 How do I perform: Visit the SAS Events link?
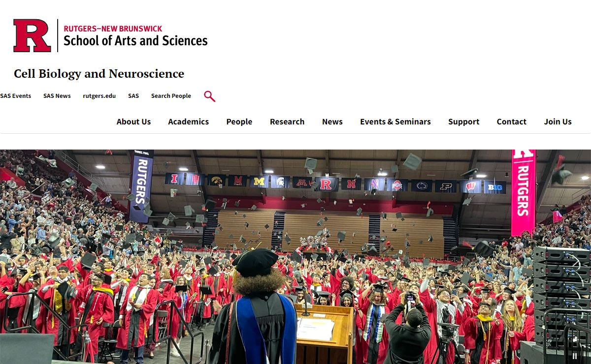(16, 96)
